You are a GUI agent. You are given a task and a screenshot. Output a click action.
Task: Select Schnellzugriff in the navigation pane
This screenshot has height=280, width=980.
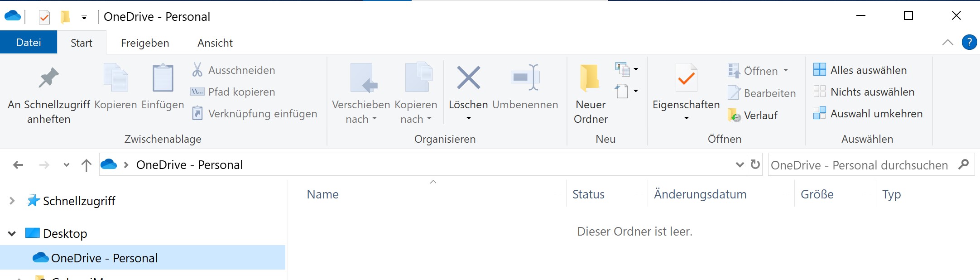(x=71, y=201)
